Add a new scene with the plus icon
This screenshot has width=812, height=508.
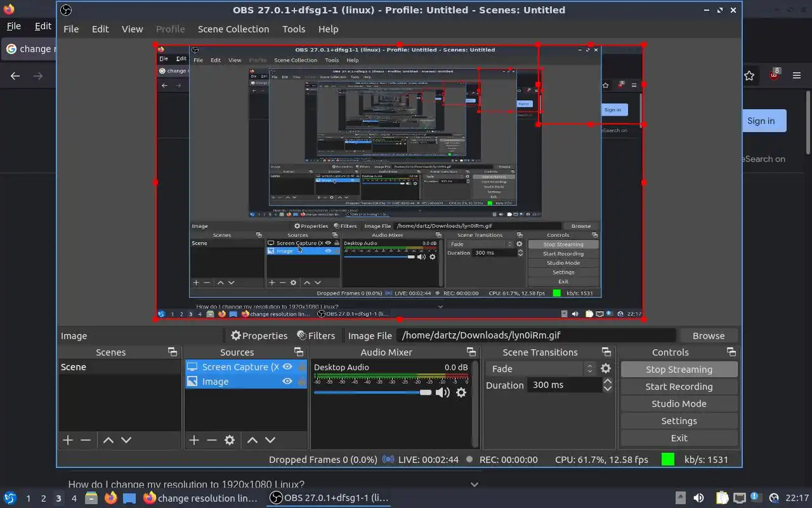click(x=68, y=439)
